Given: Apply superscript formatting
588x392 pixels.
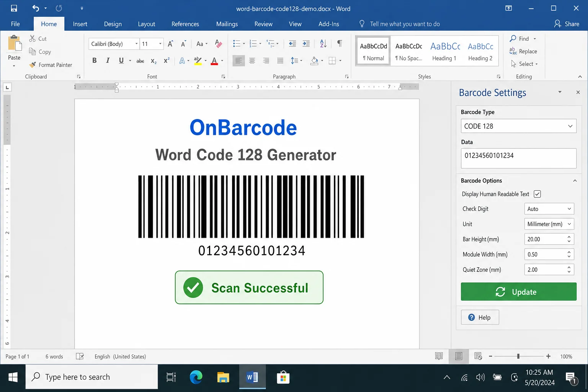Looking at the screenshot, I should click(167, 60).
